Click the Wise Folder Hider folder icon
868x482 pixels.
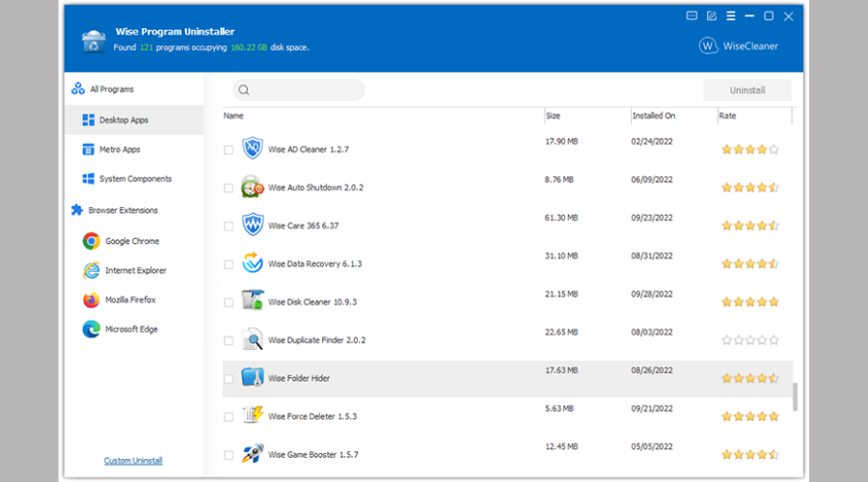pyautogui.click(x=253, y=378)
